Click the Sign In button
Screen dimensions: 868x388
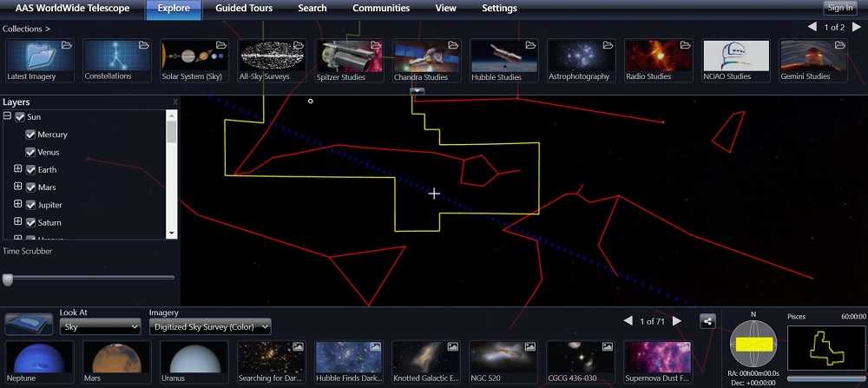(839, 8)
